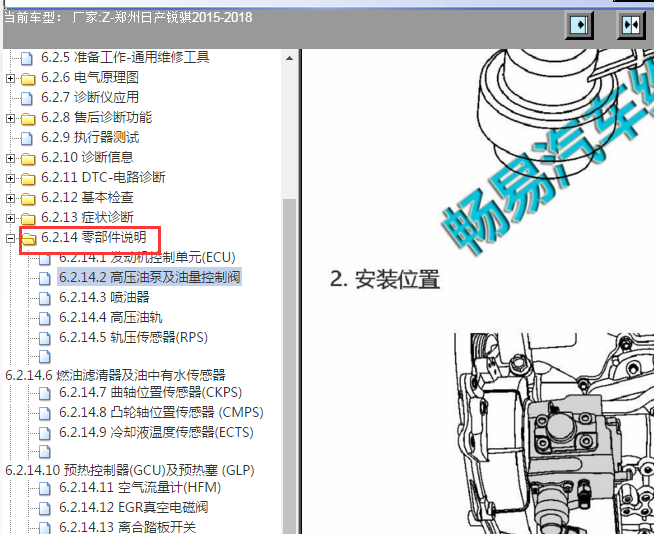Open 6.2.14.11 空气流量计(HFM) page
Screen dimensions: 654x534
click(140, 488)
